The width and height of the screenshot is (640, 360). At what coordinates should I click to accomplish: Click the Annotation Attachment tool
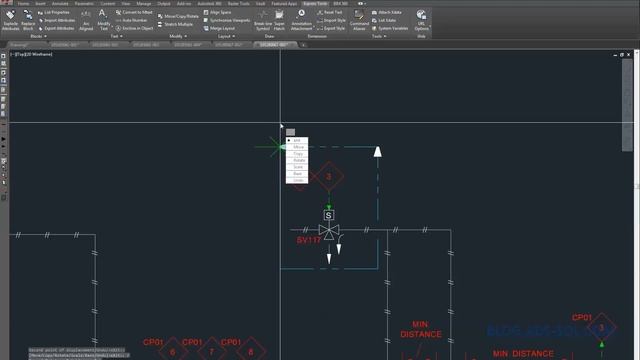point(301,20)
